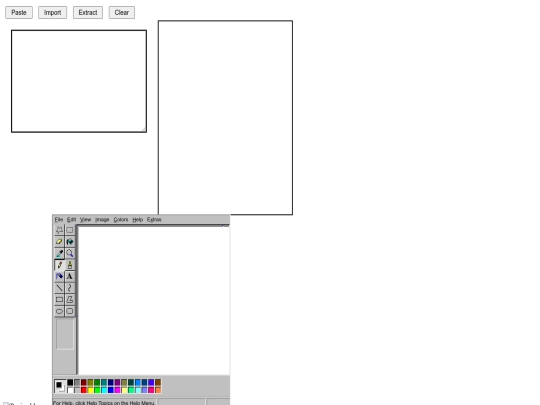Click the status bar help text
The image size is (540, 405).
point(104,403)
